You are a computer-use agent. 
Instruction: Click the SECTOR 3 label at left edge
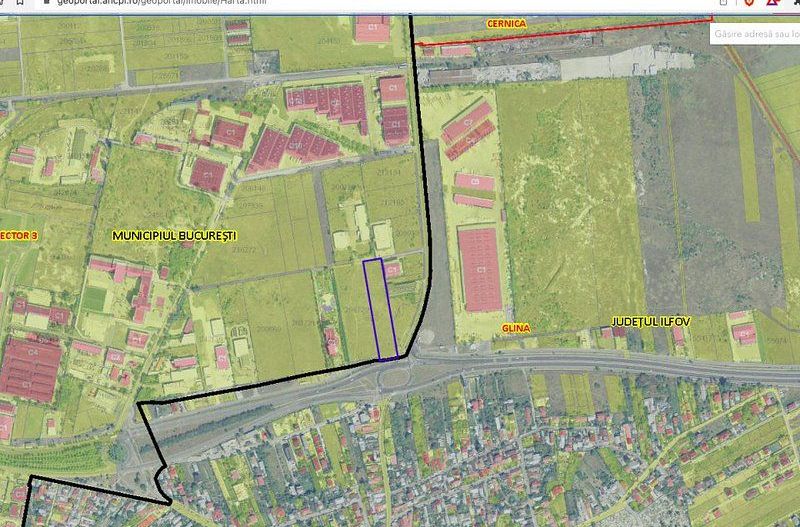[19, 236]
